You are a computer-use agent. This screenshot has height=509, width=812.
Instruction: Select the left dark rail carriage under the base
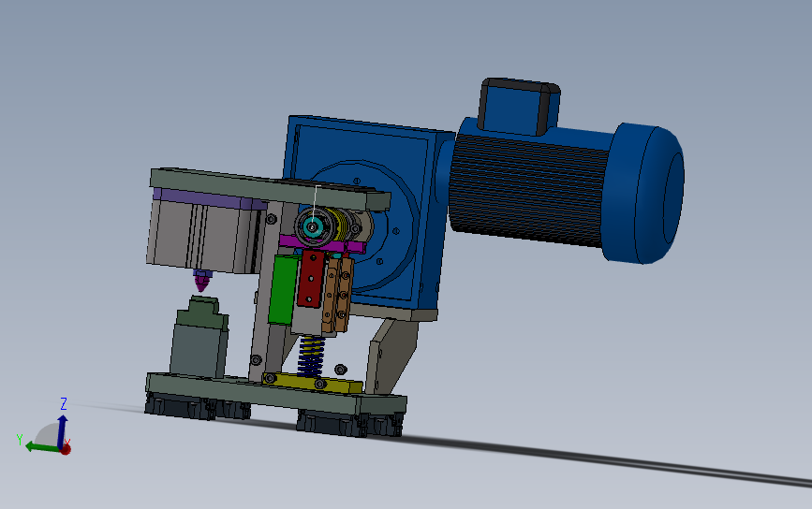(x=197, y=406)
